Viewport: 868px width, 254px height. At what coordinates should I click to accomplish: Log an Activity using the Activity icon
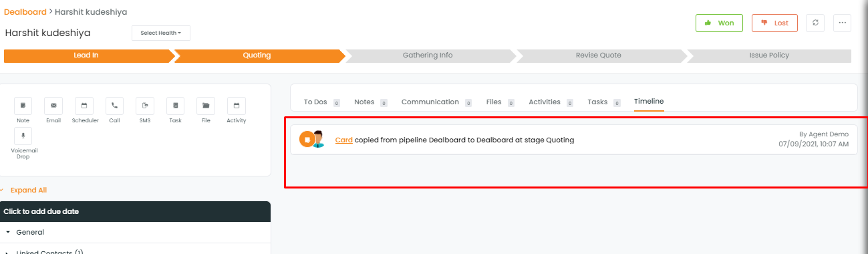(237, 106)
